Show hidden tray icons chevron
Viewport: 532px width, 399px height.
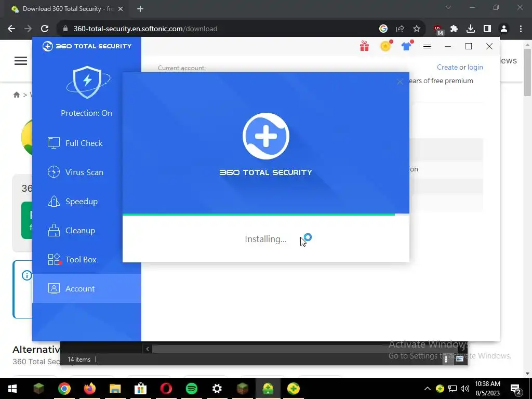[x=428, y=389]
